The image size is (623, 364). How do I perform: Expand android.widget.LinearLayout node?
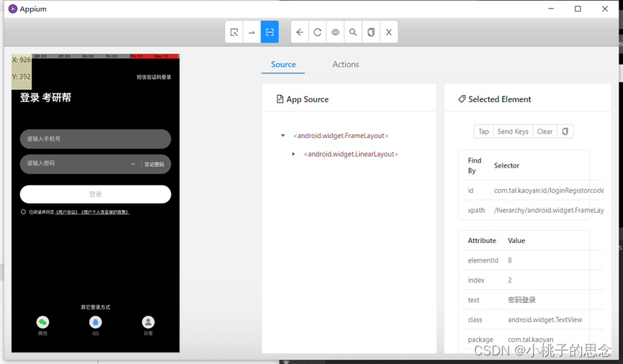click(293, 154)
